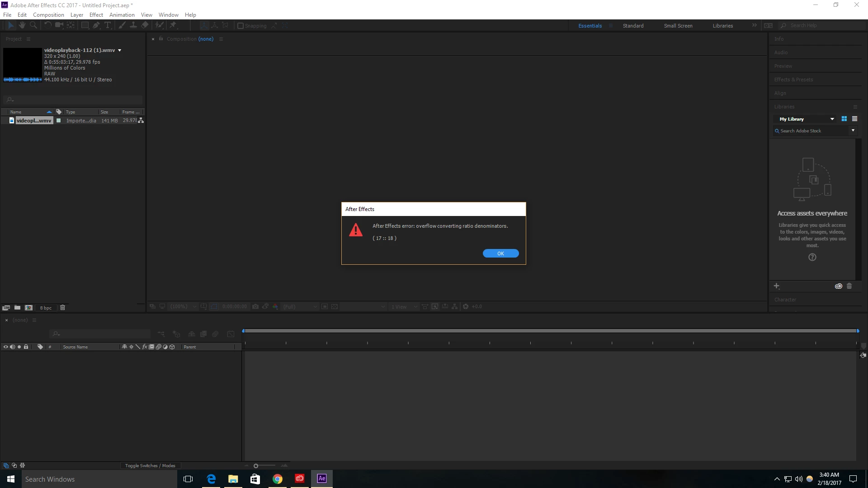Switch library to grid view

coord(844,119)
